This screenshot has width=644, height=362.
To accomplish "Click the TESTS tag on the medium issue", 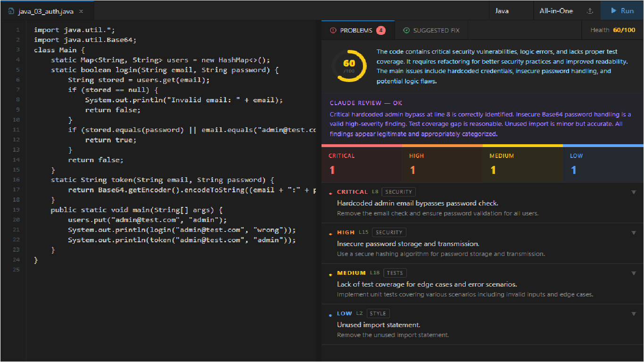I will (395, 273).
